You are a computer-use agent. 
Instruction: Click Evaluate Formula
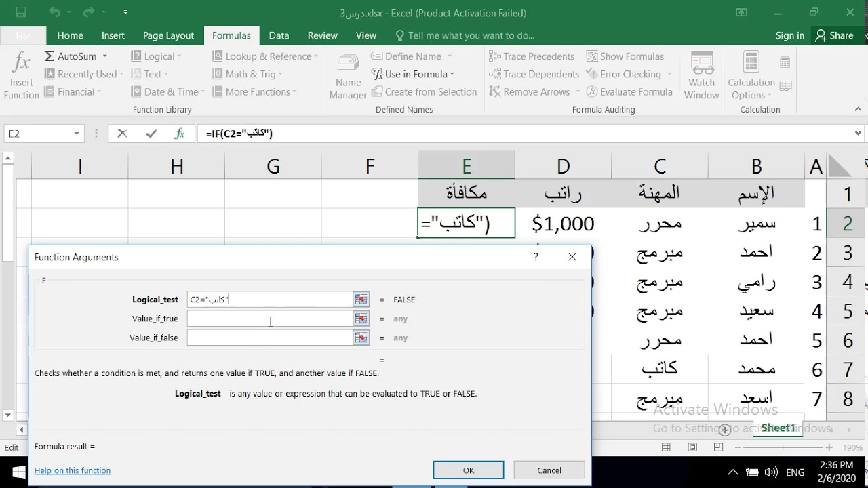pyautogui.click(x=629, y=91)
